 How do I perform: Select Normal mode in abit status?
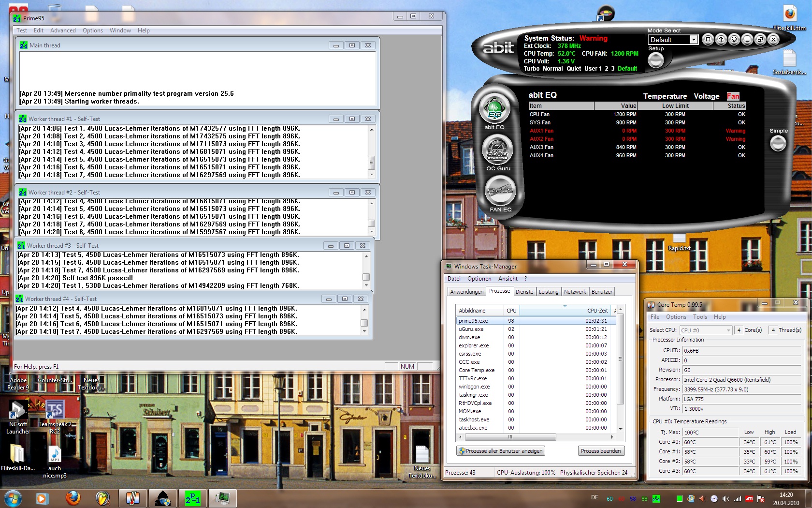(x=552, y=69)
